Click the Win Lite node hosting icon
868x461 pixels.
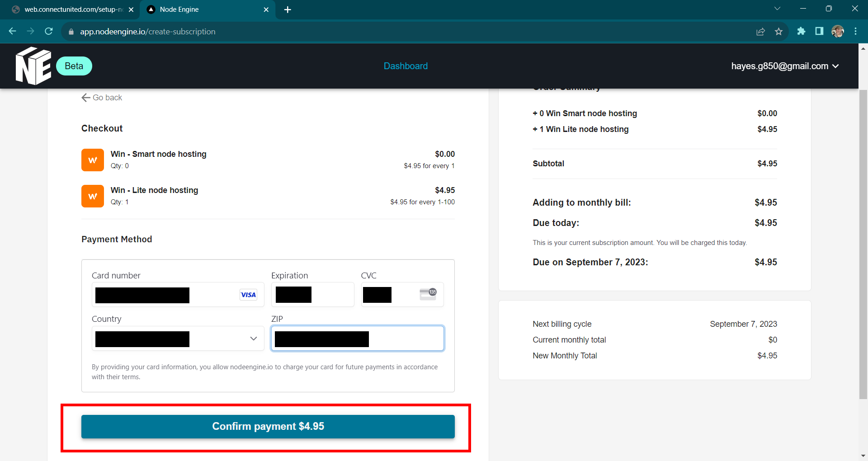click(93, 196)
